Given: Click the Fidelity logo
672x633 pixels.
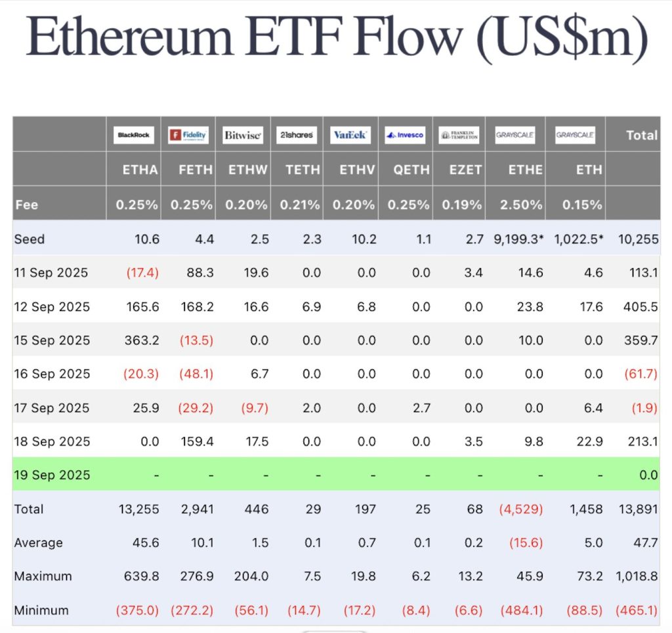Looking at the screenshot, I should pyautogui.click(x=188, y=135).
